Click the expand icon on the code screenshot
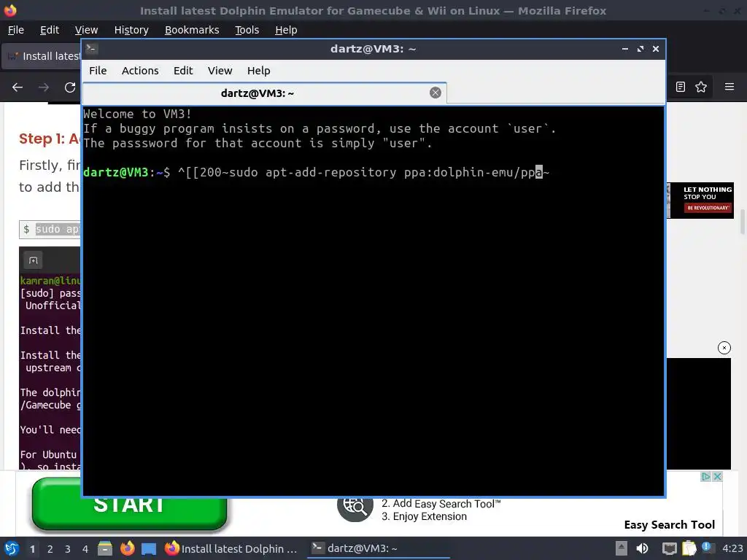Screen dimensions: 747x560 [33, 260]
